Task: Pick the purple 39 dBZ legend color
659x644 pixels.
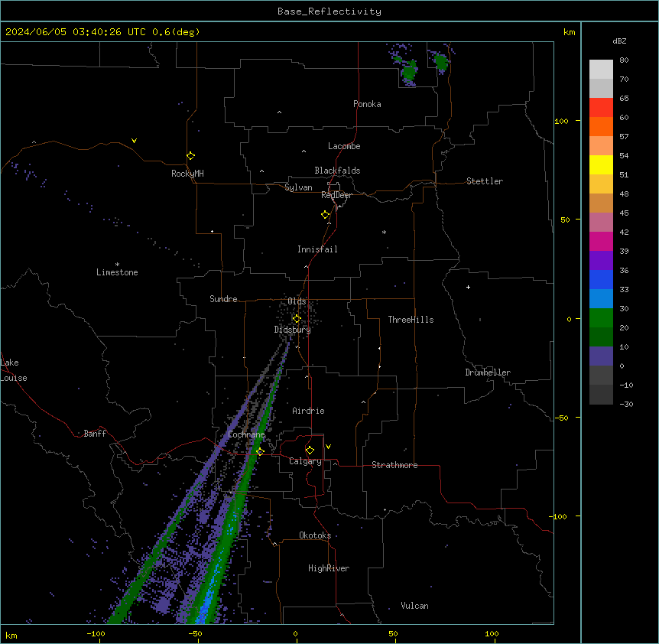Action: point(601,261)
